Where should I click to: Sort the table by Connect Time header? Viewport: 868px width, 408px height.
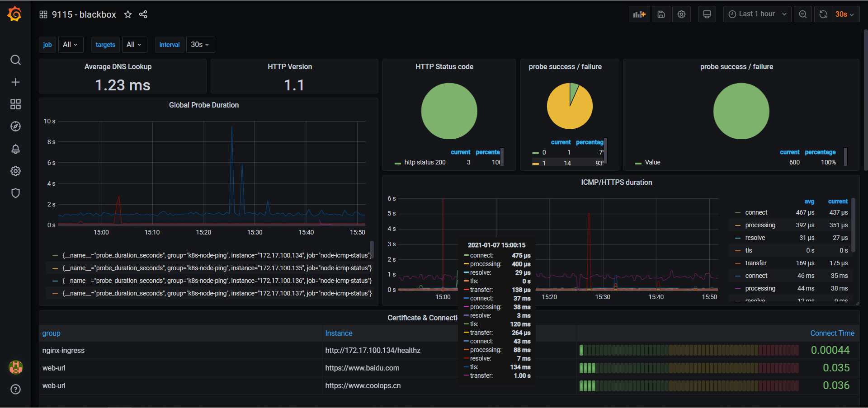[832, 333]
